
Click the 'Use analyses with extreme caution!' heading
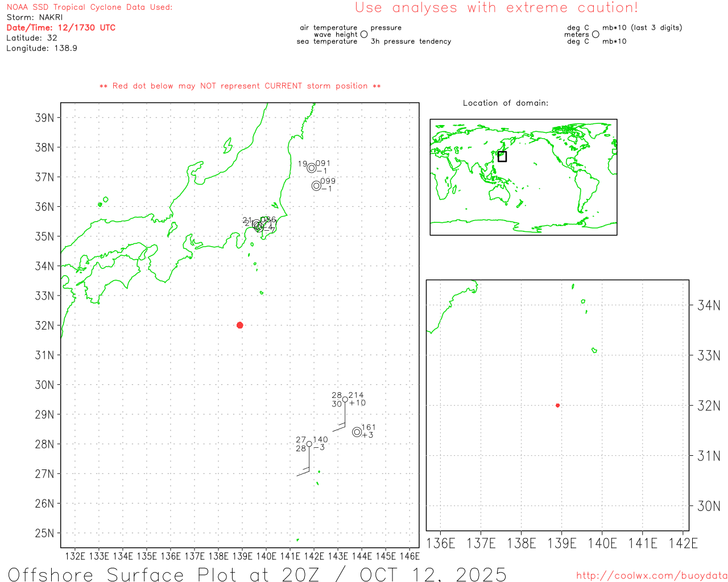496,8
